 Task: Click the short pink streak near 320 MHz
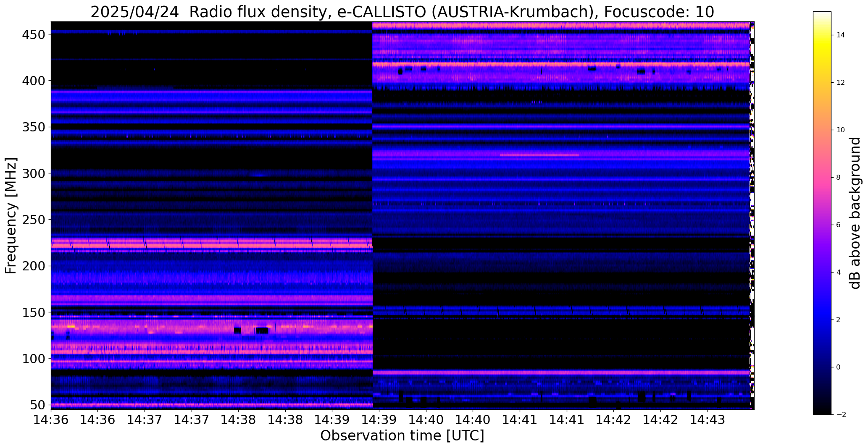(539, 155)
